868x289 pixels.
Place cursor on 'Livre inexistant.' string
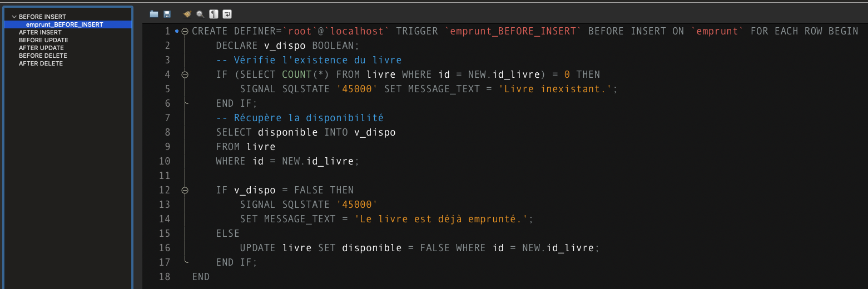coord(561,89)
